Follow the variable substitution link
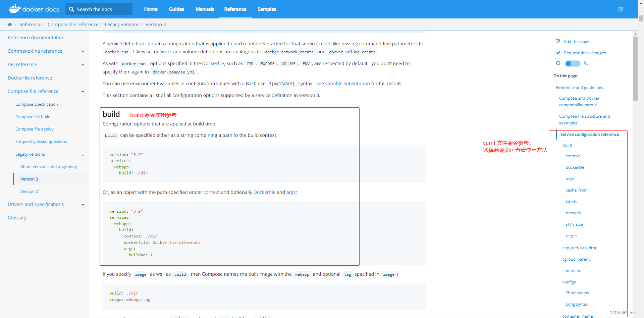 pyautogui.click(x=347, y=84)
